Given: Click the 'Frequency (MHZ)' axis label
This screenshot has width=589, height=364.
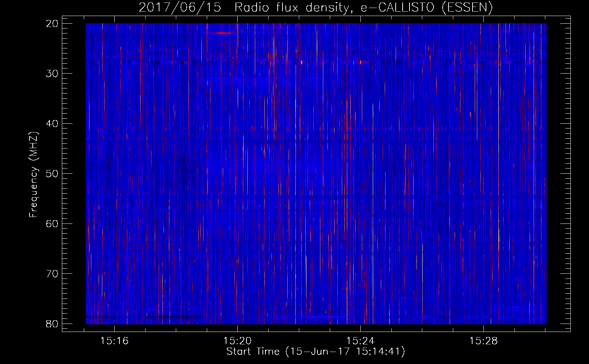Looking at the screenshot, I should (x=33, y=175).
